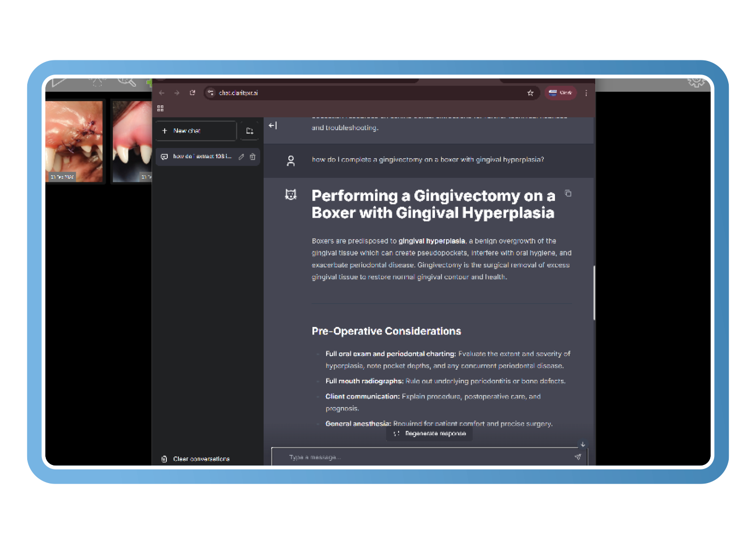Screen dimensions: 756x544
Task: Send the message with paper plane icon
Action: 578,457
